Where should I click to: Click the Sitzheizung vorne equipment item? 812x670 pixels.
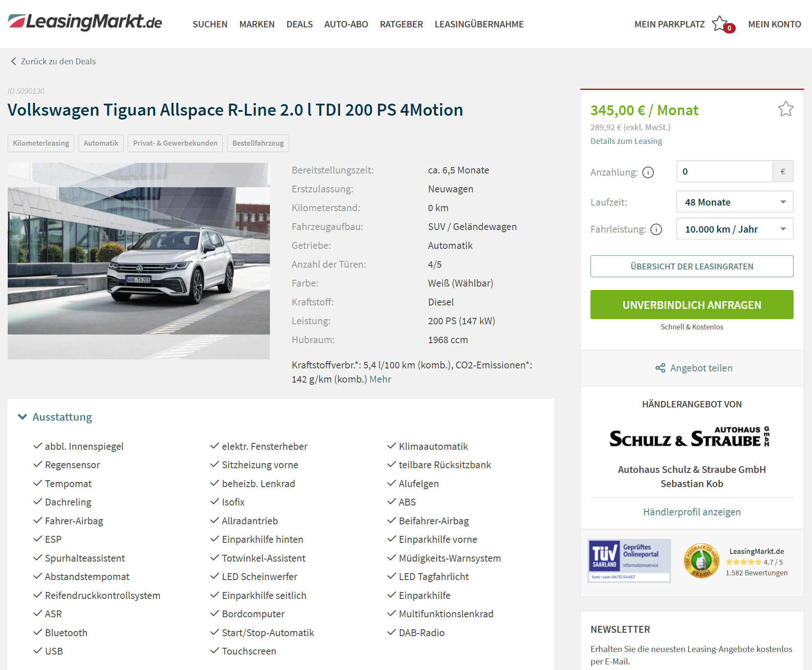click(x=260, y=465)
